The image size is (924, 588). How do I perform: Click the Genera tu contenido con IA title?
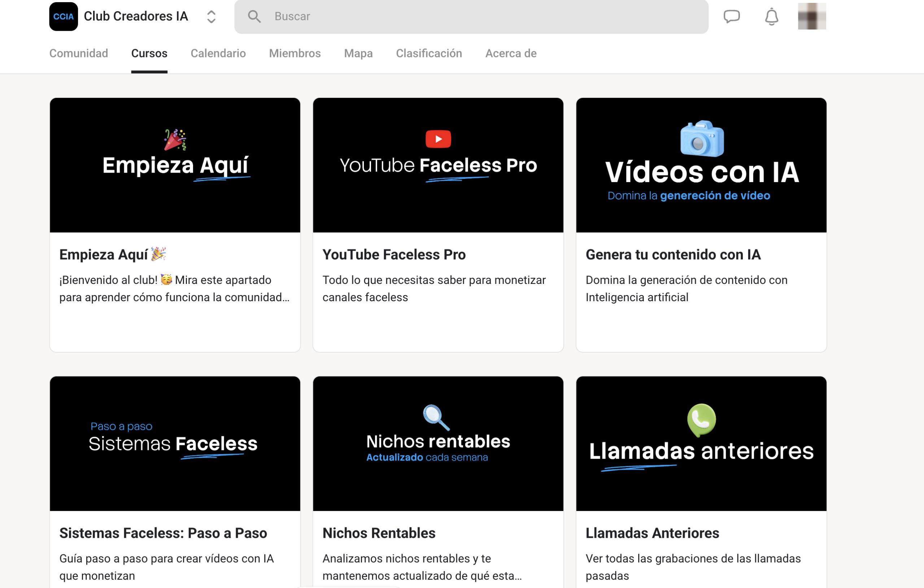pyautogui.click(x=673, y=255)
